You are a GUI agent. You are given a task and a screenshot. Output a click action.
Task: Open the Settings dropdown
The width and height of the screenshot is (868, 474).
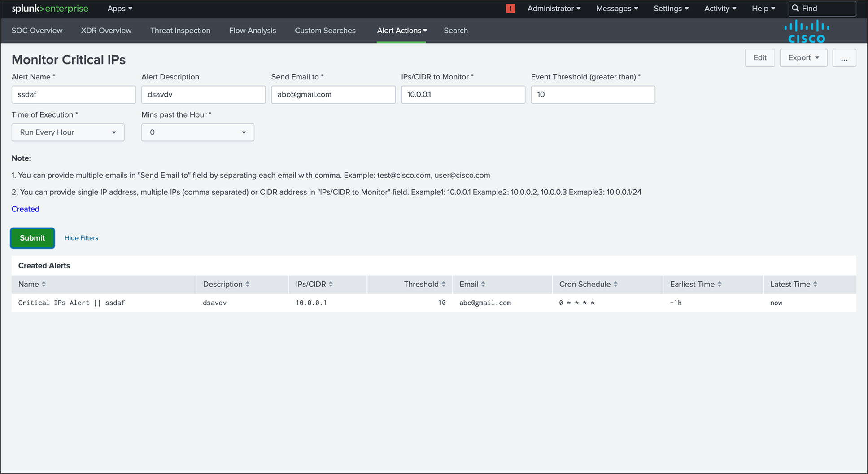click(x=671, y=9)
